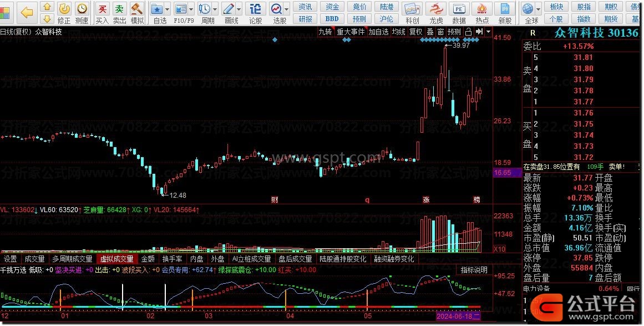
Task: Run the 测速 speed test
Action: pyautogui.click(x=82, y=13)
